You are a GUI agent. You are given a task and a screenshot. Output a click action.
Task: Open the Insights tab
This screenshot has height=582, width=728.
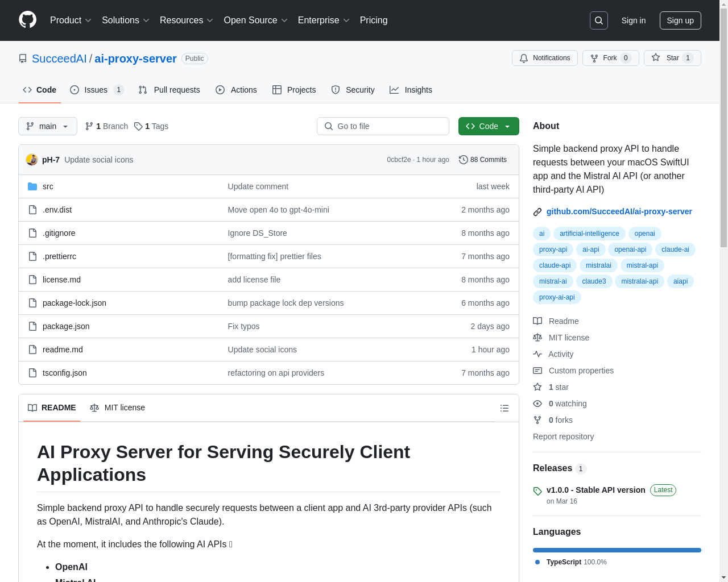coord(411,90)
